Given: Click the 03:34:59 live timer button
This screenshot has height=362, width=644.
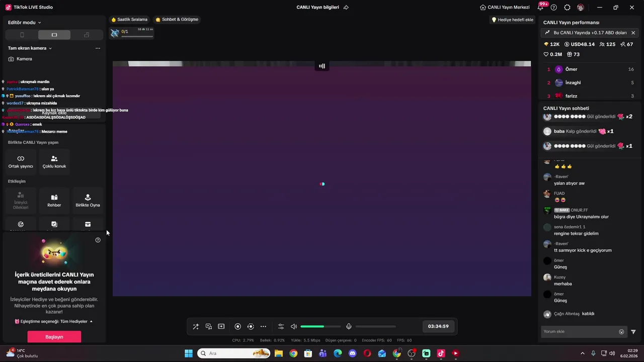Looking at the screenshot, I should tap(438, 326).
